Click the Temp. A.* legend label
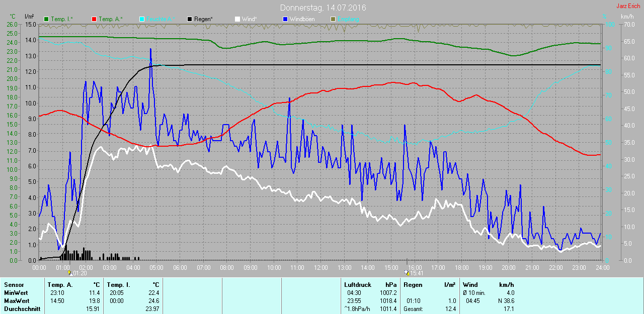 pos(111,19)
